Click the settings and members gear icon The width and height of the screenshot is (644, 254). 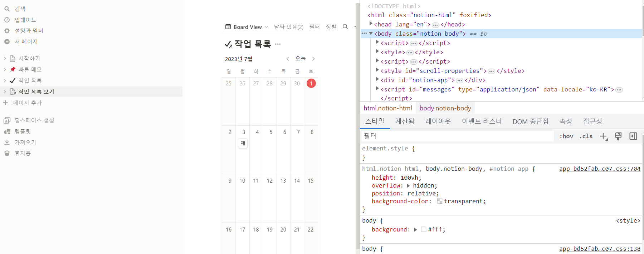[7, 31]
